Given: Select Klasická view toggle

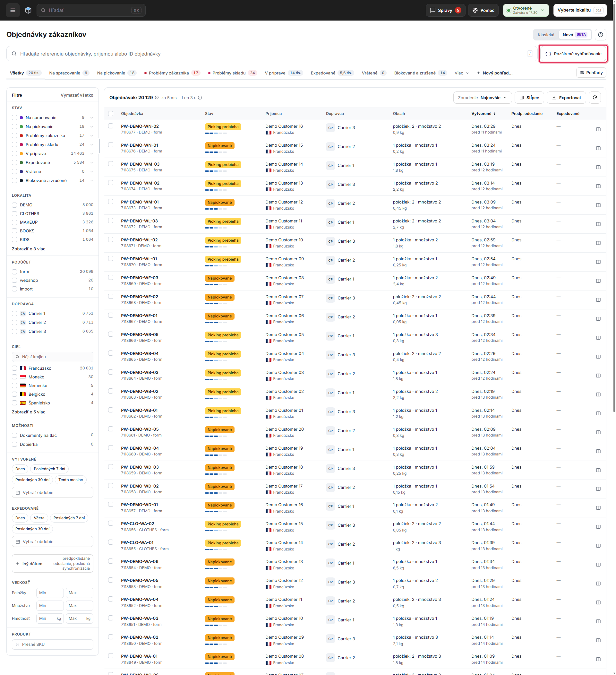Looking at the screenshot, I should click(x=546, y=35).
